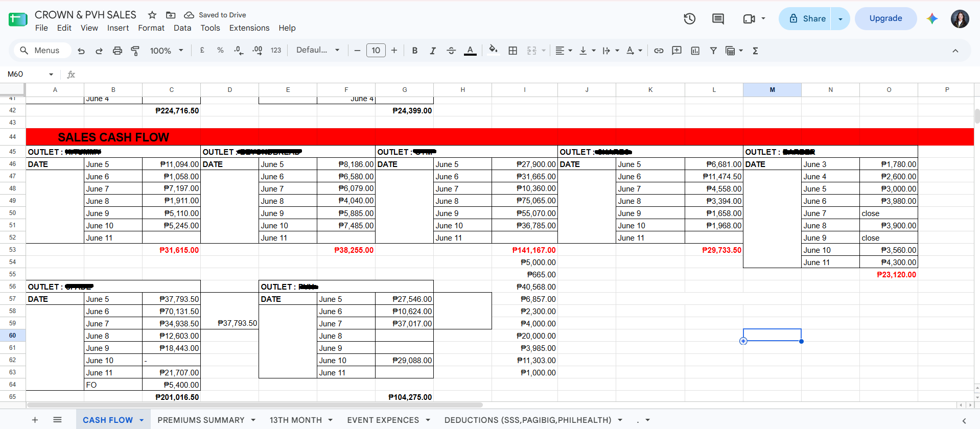
Task: Open all sheets list button
Action: point(57,420)
